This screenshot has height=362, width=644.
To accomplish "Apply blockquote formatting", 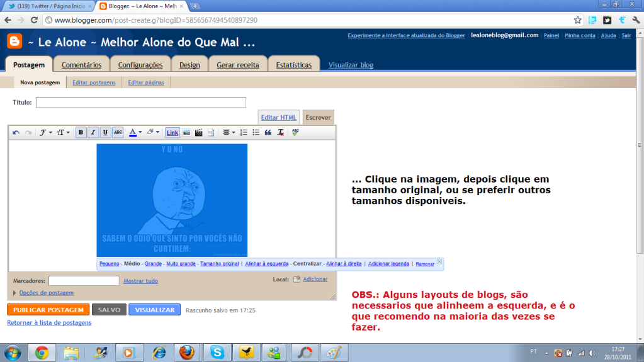I will (x=268, y=133).
